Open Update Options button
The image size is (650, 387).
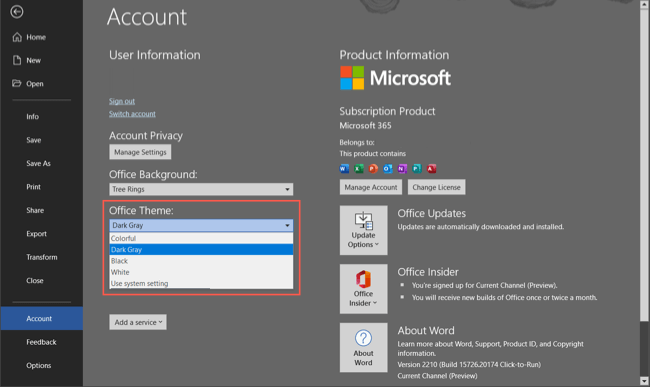[x=364, y=230]
